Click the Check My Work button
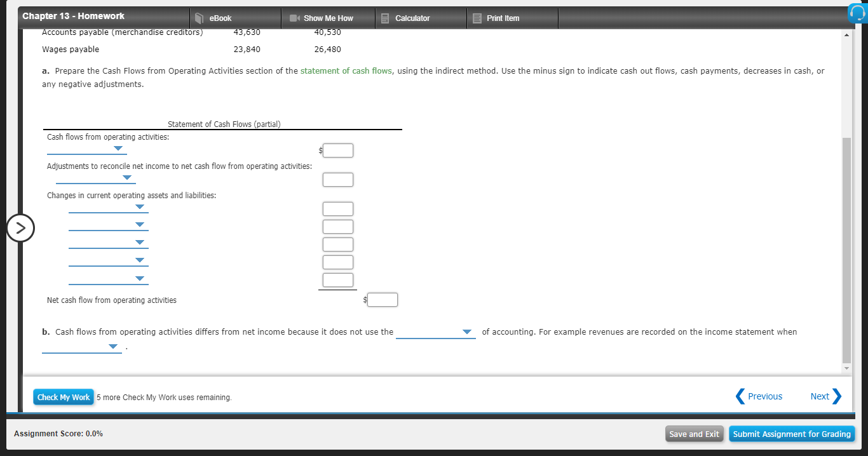The height and width of the screenshot is (456, 868). coord(63,397)
